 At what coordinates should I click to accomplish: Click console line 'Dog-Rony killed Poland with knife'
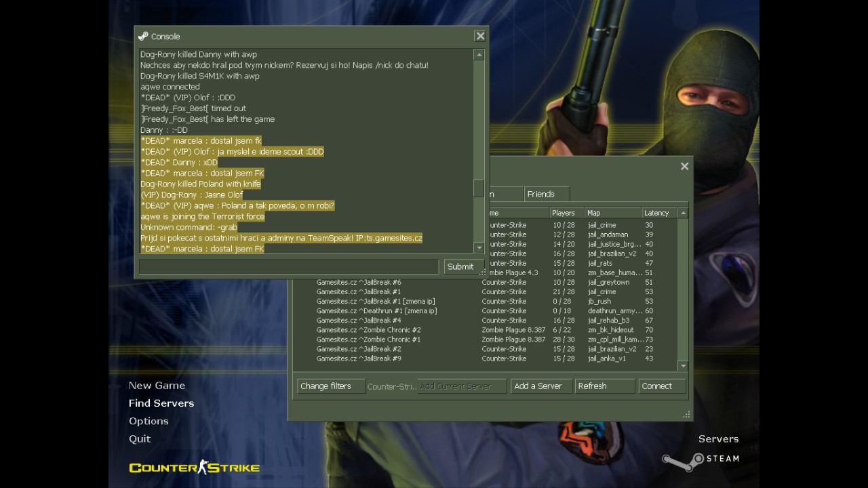coord(201,184)
